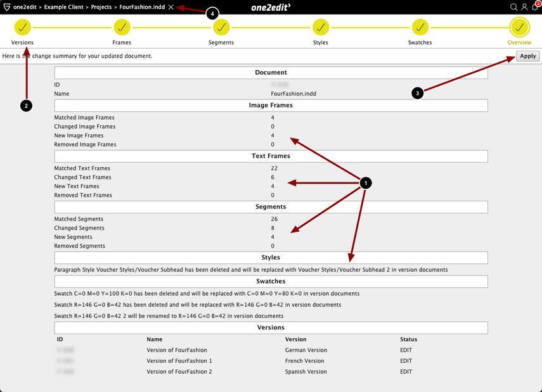The height and width of the screenshot is (392, 542).
Task: Open the user profile icon
Action: pyautogui.click(x=524, y=7)
